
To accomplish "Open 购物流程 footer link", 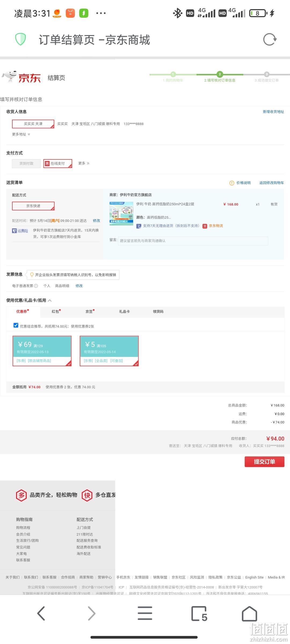I will [x=23, y=528].
